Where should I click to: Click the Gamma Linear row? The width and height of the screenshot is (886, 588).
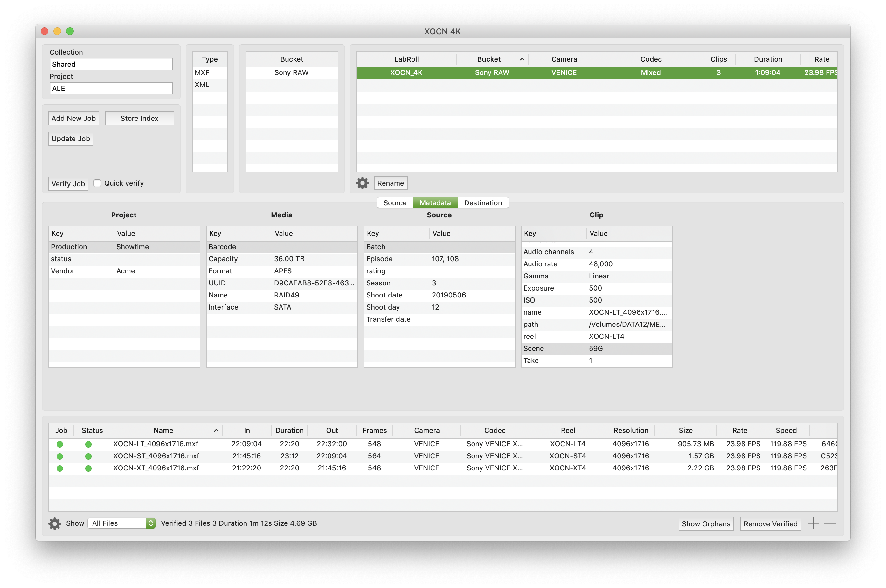(x=596, y=276)
